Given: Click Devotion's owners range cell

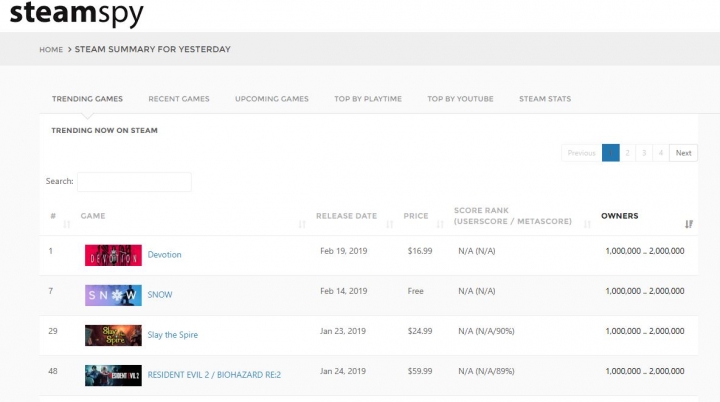Looking at the screenshot, I should pyautogui.click(x=645, y=251).
